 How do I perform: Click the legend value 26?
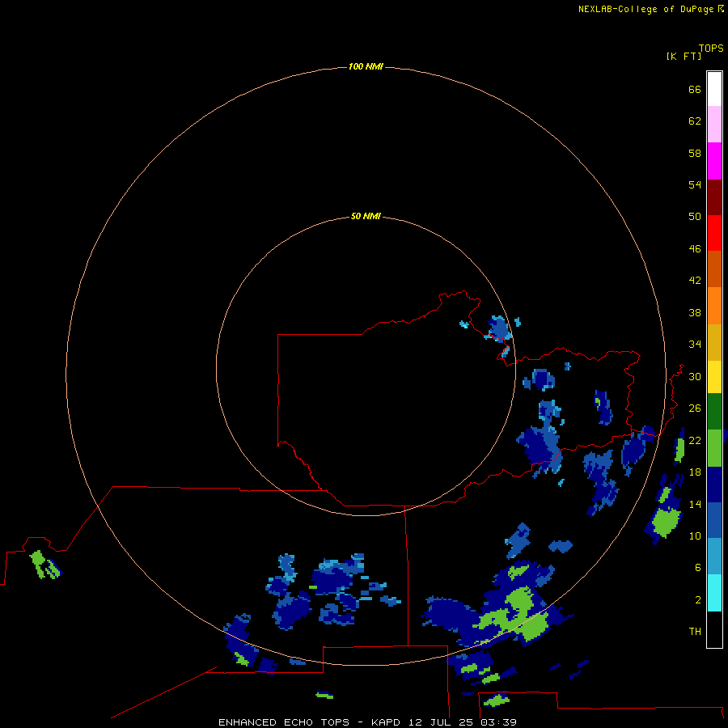coord(695,408)
